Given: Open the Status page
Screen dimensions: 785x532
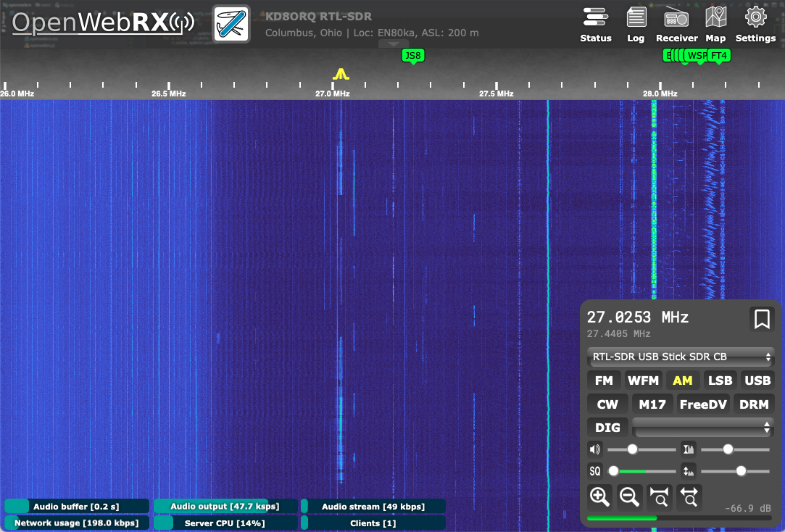Looking at the screenshot, I should [596, 24].
